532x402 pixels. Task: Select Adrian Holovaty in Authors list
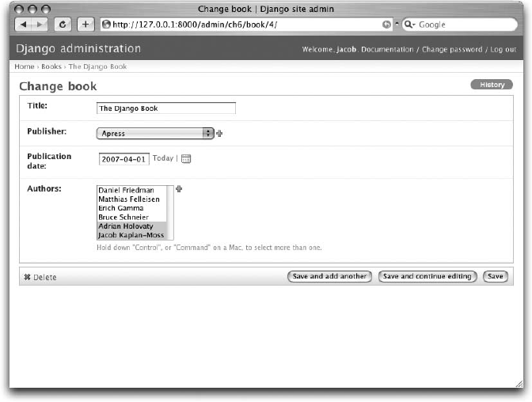point(131,226)
